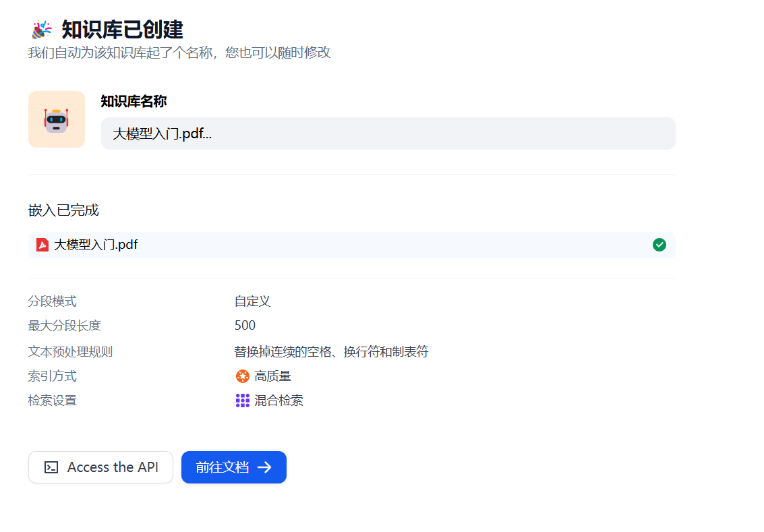Select the 大模型入门.pdf file row name
764x532 pixels.
pyautogui.click(x=96, y=245)
